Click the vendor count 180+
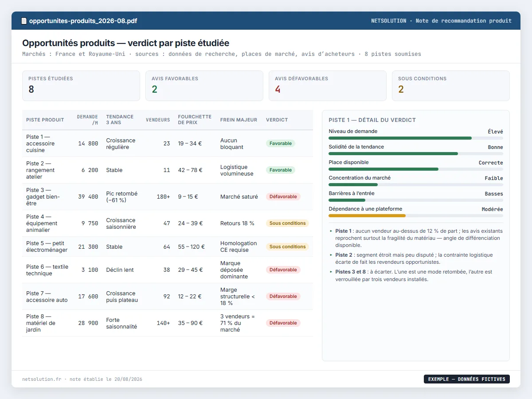 click(x=163, y=197)
